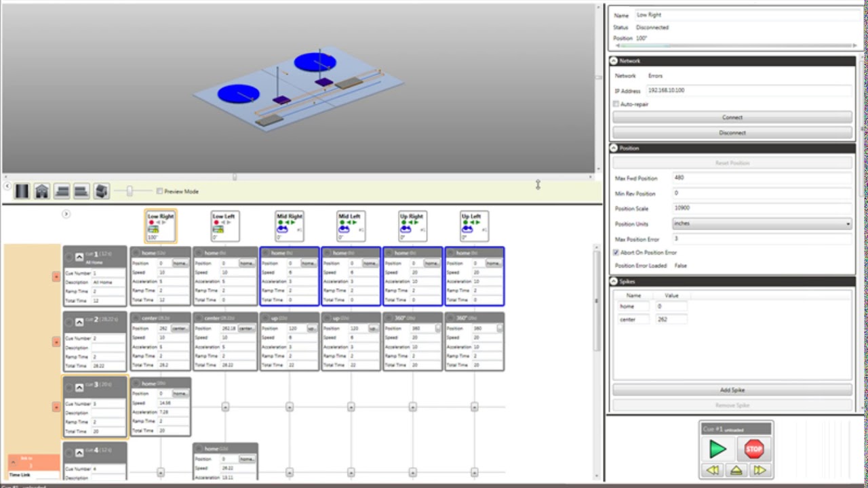Viewport: 868px width, 488px height.
Task: Adjust the zoom slider beside Preview Mode
Action: click(130, 191)
